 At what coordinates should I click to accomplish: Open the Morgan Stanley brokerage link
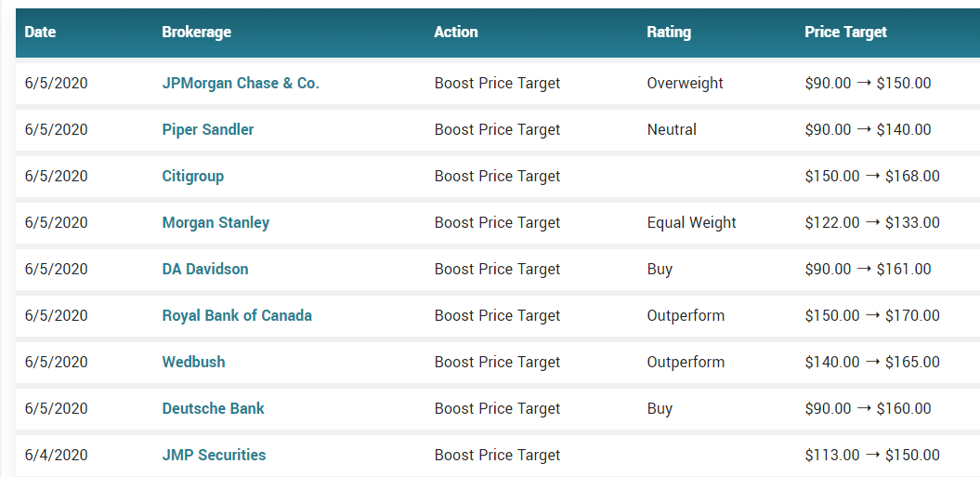point(216,222)
